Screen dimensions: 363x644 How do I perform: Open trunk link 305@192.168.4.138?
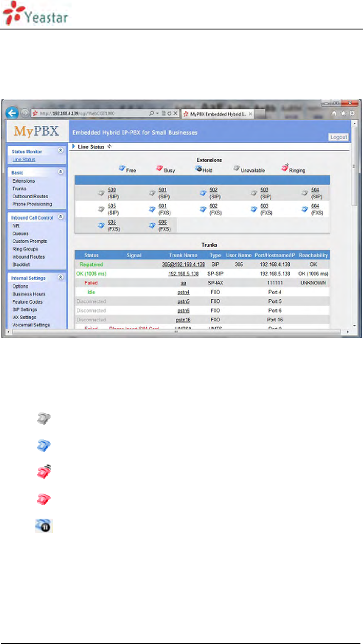click(x=183, y=265)
